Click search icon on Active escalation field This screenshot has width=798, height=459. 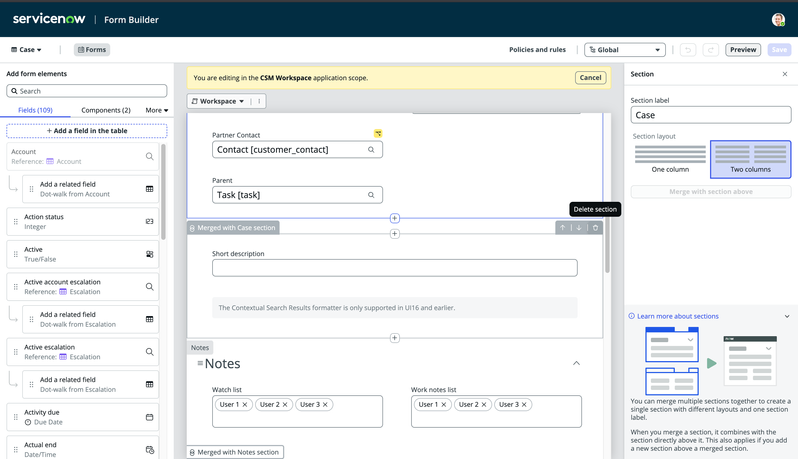point(150,352)
